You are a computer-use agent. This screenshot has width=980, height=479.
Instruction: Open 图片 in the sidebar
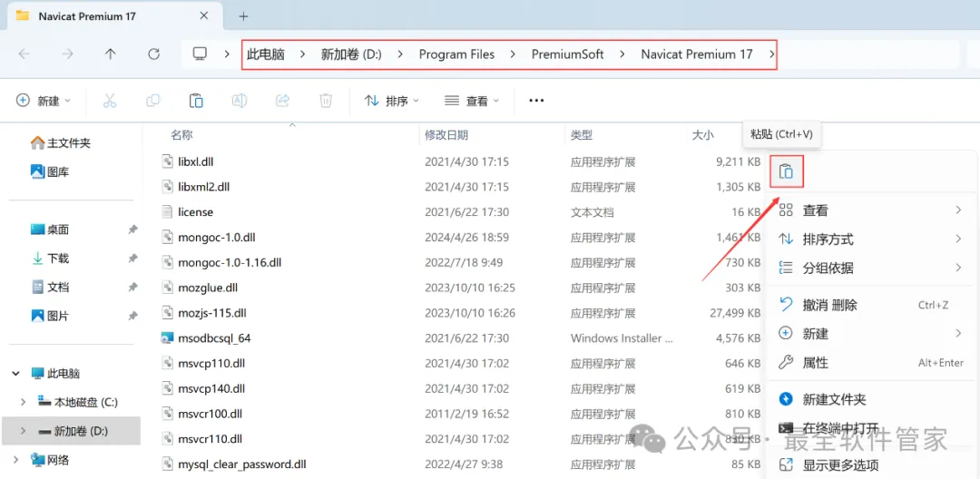tap(50, 316)
